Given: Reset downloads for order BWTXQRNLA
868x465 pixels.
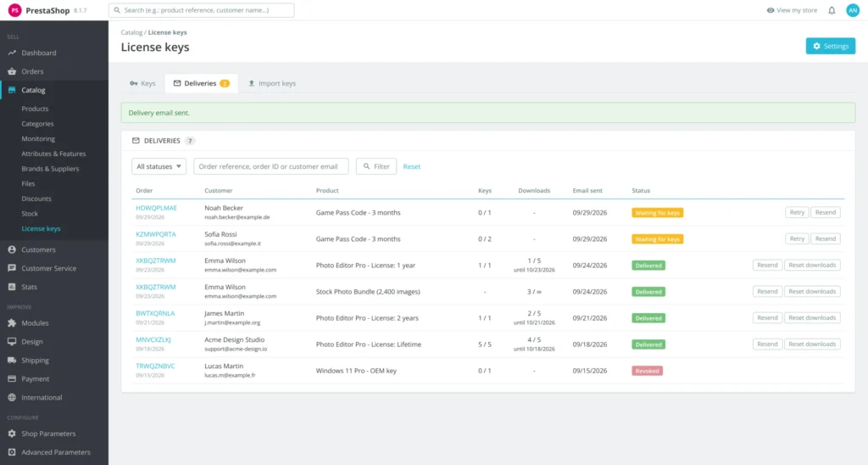Looking at the screenshot, I should click(x=812, y=317).
